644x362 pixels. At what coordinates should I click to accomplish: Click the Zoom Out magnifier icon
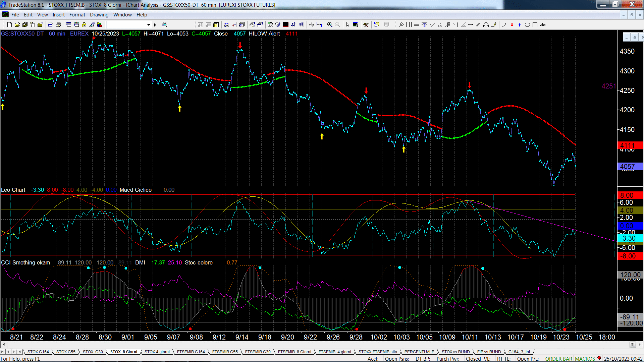[337, 25]
